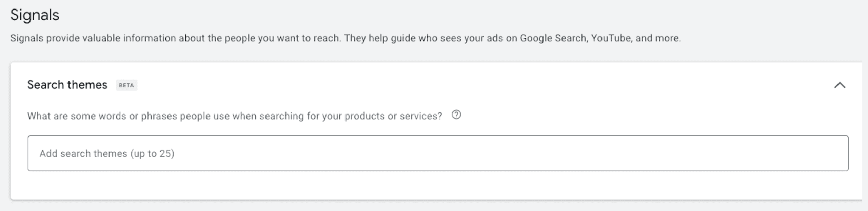Click 'Google Search' in the Signals description

553,38
